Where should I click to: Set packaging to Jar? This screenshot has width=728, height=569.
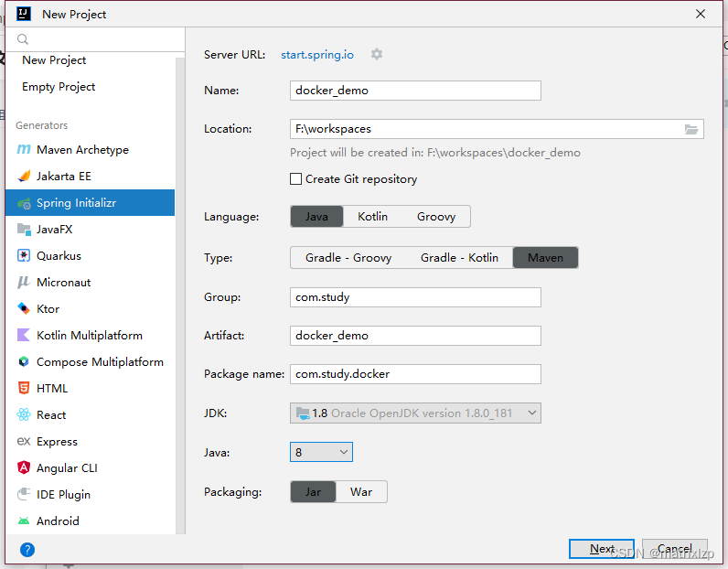[x=313, y=492]
